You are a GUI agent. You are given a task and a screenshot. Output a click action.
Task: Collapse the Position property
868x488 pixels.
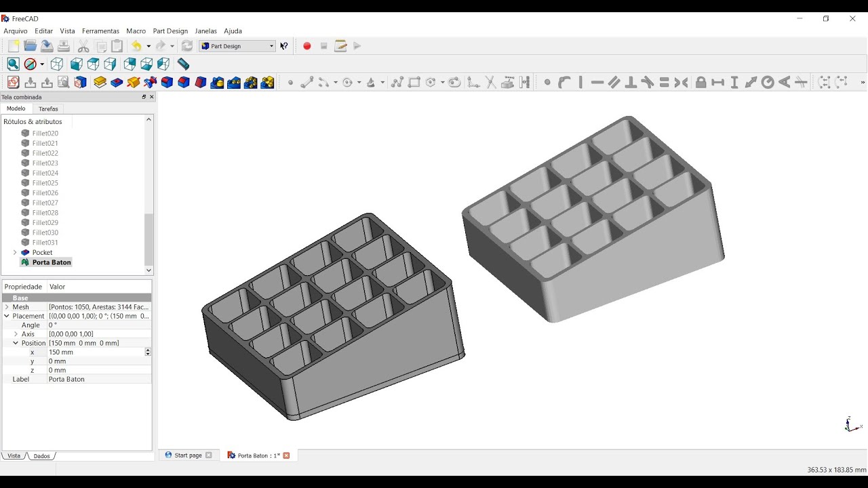click(x=16, y=343)
